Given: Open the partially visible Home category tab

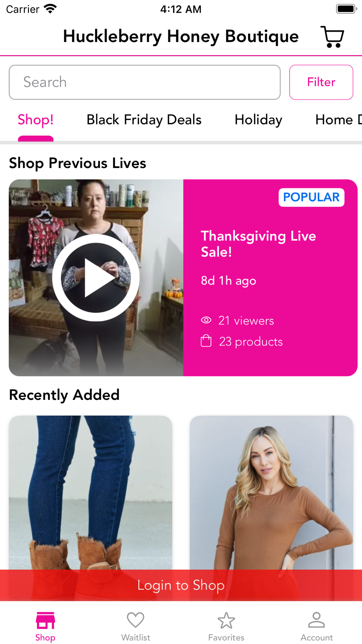Looking at the screenshot, I should [x=338, y=120].
